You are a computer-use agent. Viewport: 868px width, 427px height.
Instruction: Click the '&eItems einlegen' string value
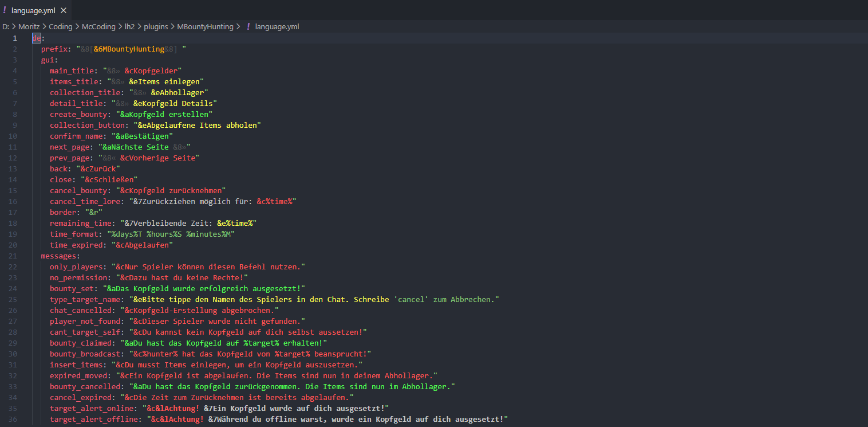[164, 81]
